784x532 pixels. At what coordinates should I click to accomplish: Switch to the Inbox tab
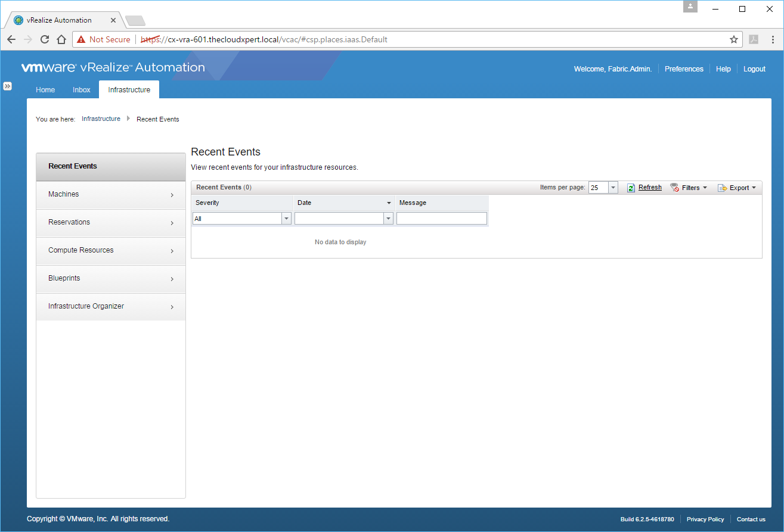coord(82,90)
